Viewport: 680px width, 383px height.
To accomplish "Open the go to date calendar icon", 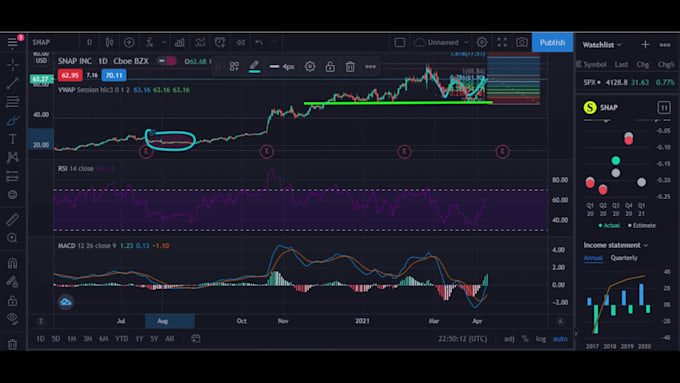I will click(196, 339).
